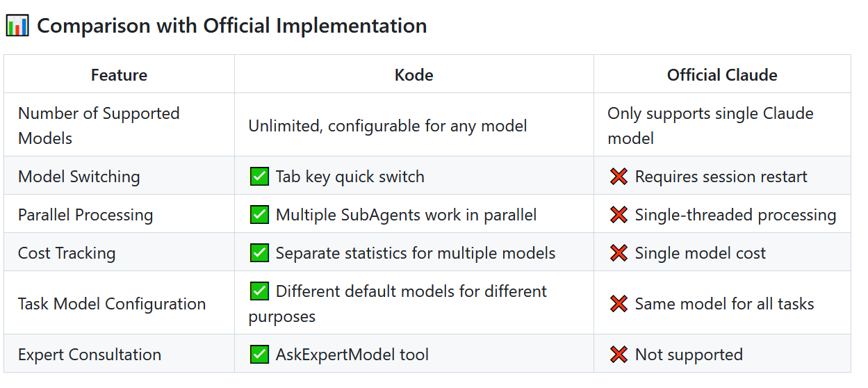
Task: Click green checkmark beside Separate statistics
Action: (259, 253)
